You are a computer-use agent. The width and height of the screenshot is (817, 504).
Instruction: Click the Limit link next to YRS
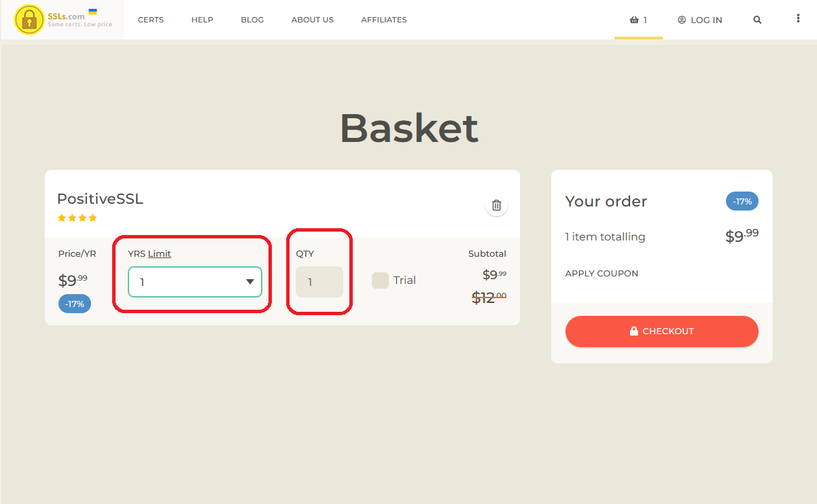click(160, 254)
